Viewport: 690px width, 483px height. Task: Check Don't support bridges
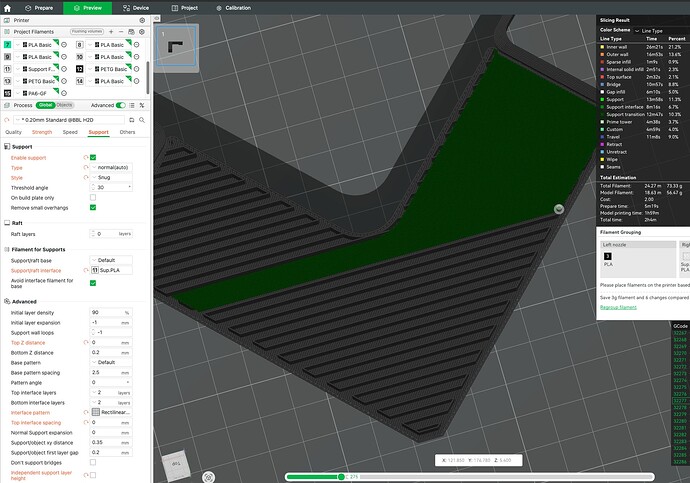coord(93,462)
